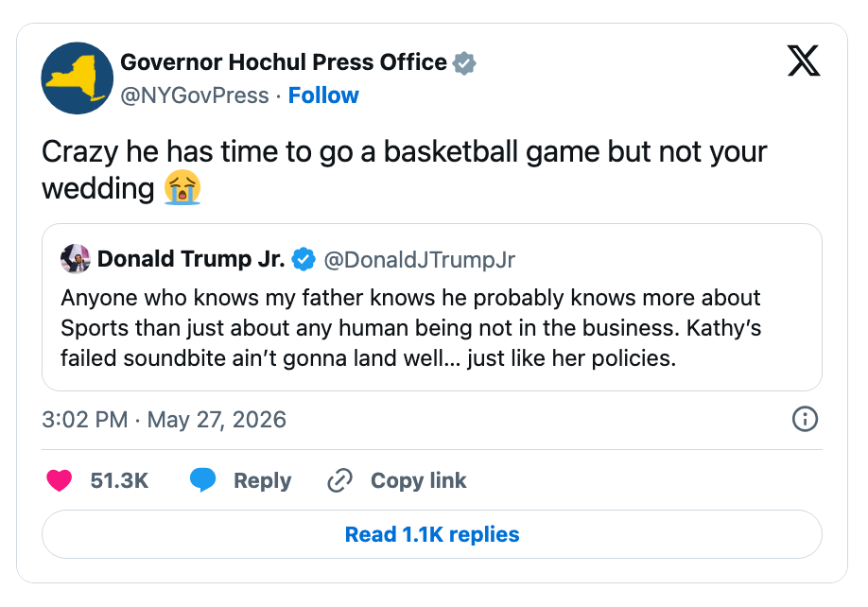
Task: Open Donald Trump Jr.'s small profile picture
Action: coord(76,259)
